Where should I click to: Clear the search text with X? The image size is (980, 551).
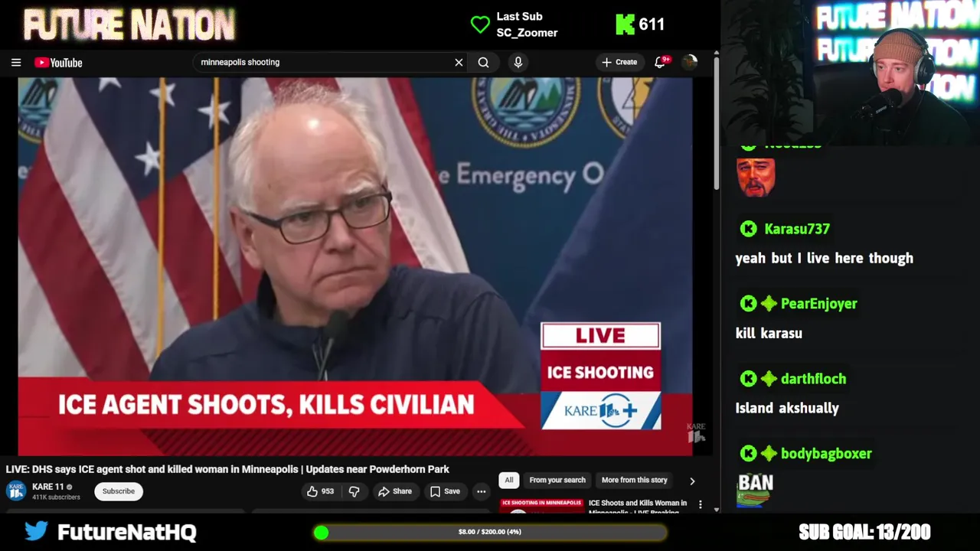coord(459,63)
